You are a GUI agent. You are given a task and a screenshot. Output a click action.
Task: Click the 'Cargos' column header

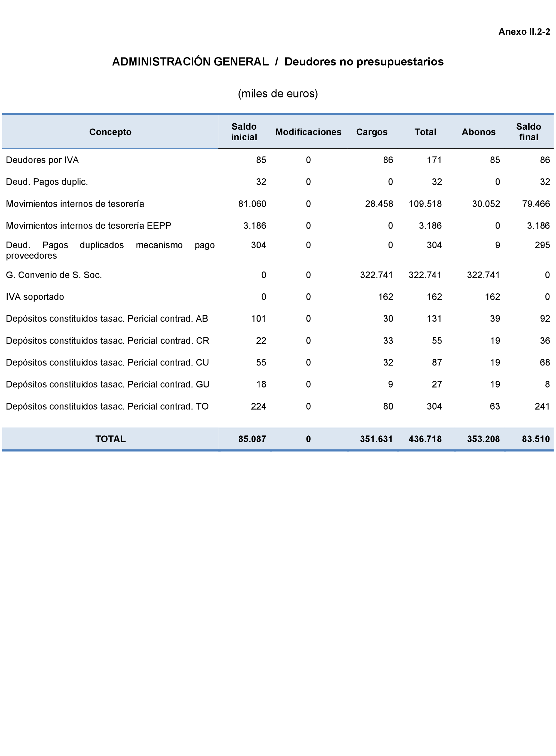point(372,132)
